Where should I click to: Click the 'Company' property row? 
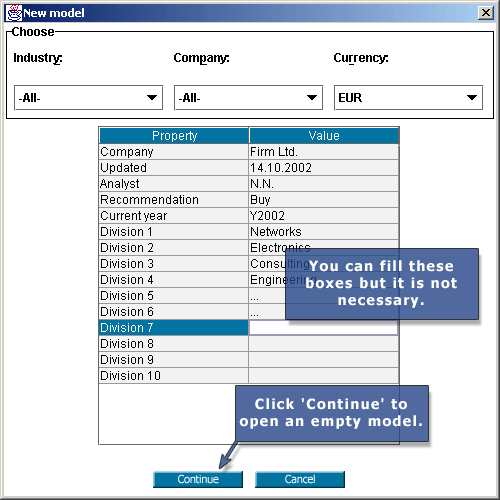(174, 152)
